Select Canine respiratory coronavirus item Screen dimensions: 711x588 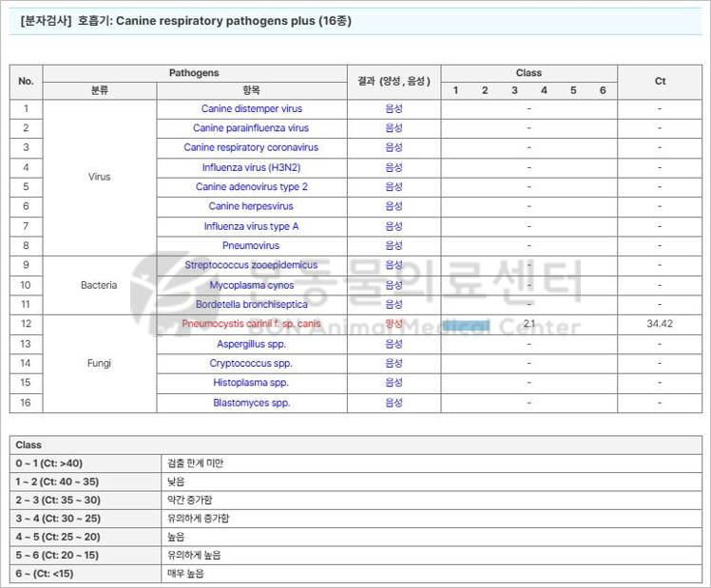pyautogui.click(x=251, y=147)
